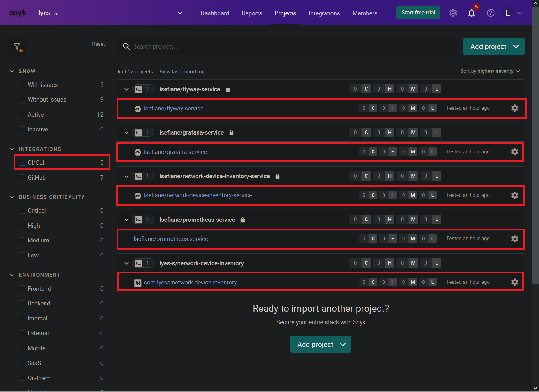
Task: Open the com.lyess:network-device-inventory link
Action: point(190,283)
